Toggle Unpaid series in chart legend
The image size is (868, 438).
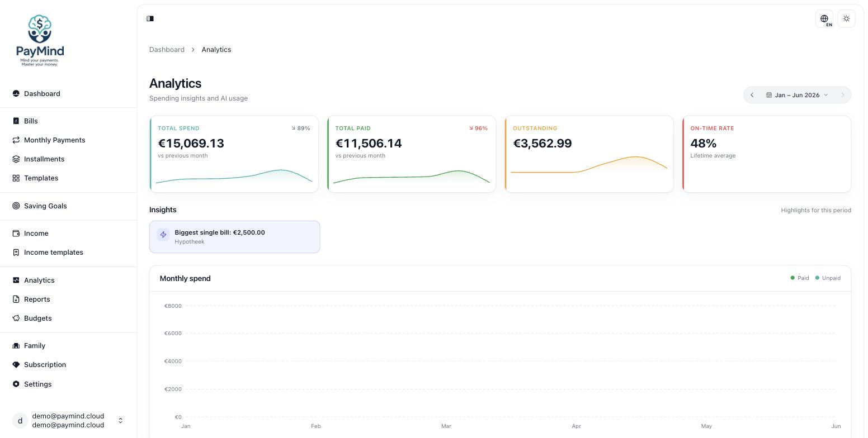[828, 278]
